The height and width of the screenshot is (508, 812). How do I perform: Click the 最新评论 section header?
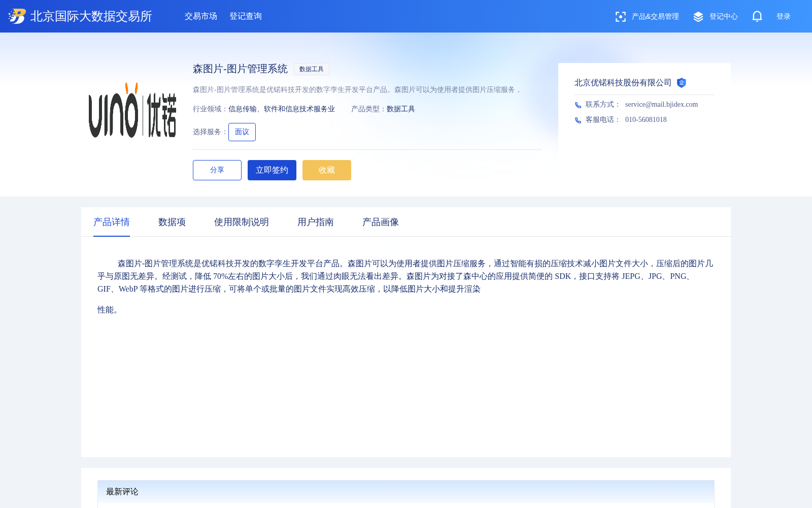pos(406,492)
